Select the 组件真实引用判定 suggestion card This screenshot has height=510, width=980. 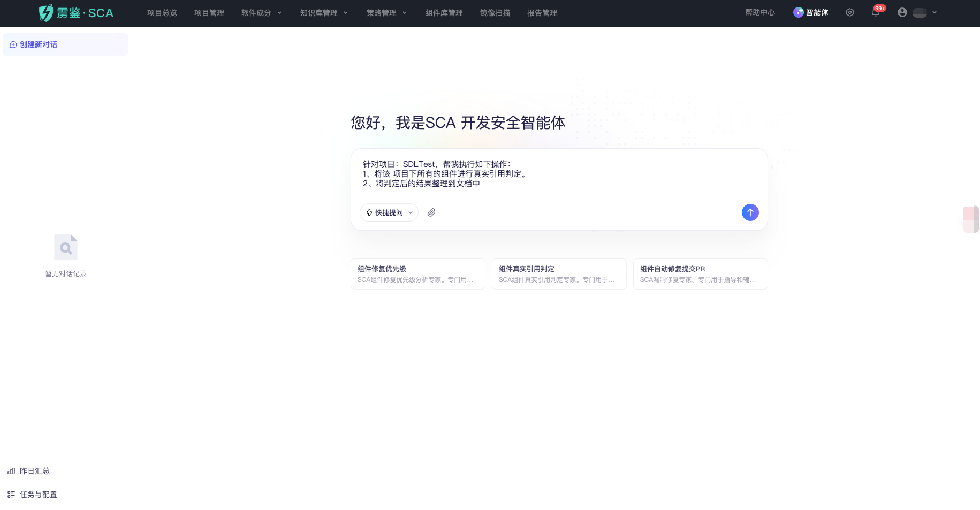(x=559, y=274)
